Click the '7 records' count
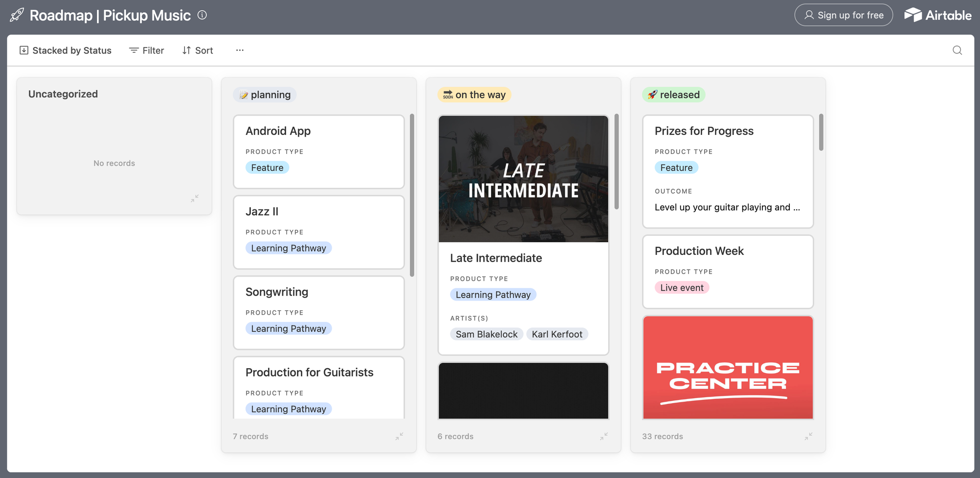 tap(250, 436)
